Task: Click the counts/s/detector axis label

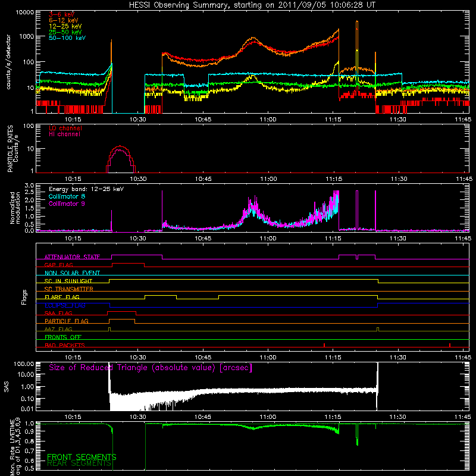Action: (8, 62)
